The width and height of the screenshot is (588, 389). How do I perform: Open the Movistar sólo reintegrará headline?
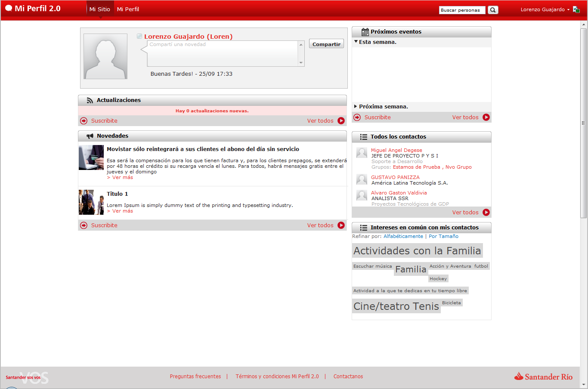pos(203,149)
